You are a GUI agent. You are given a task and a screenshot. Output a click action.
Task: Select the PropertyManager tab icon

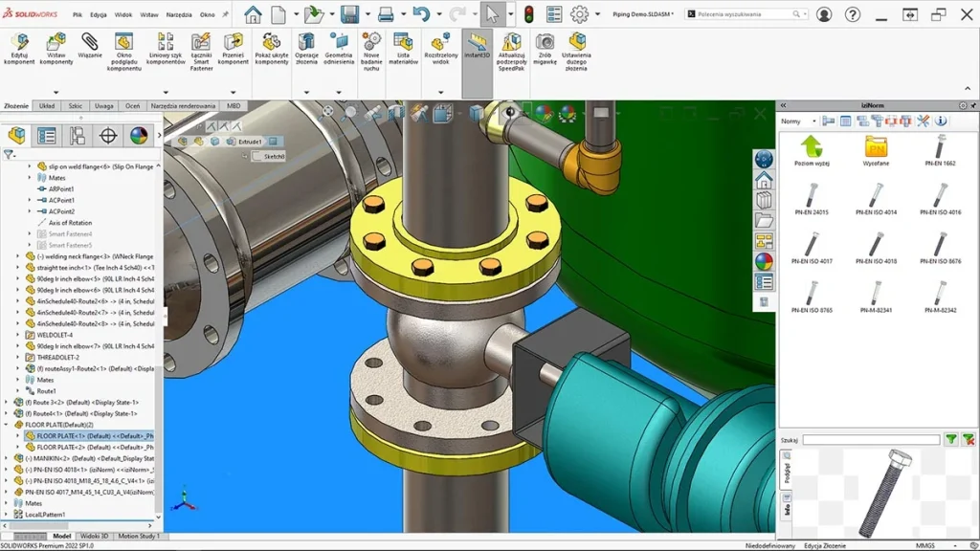[x=47, y=136]
